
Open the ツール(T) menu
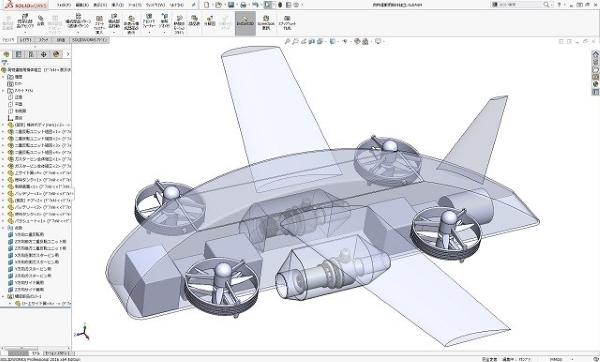coord(134,5)
